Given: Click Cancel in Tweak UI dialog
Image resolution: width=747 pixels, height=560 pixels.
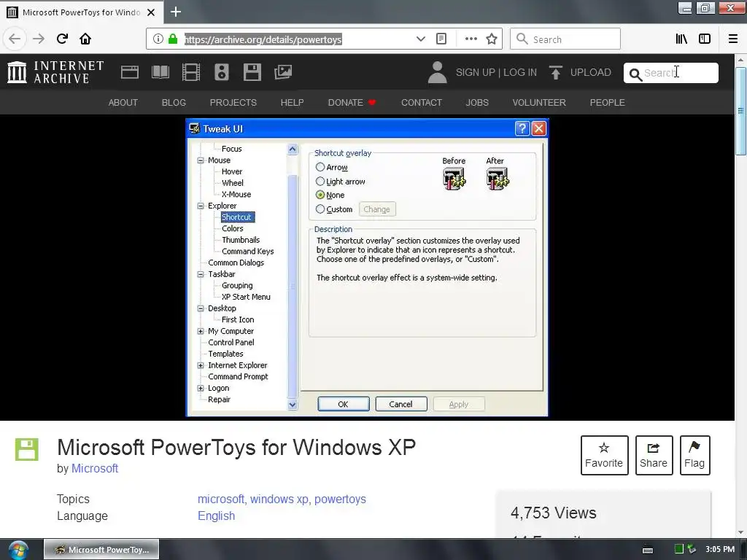Looking at the screenshot, I should click(401, 404).
